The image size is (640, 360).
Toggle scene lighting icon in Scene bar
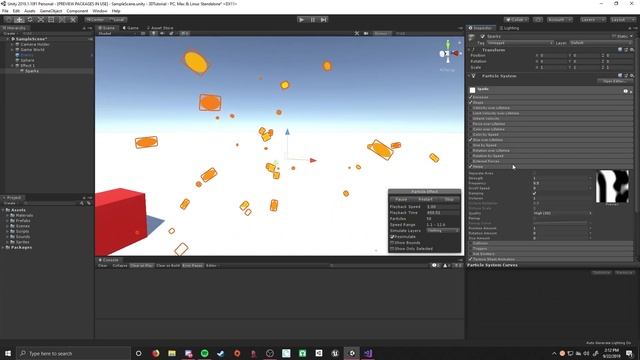[153, 33]
